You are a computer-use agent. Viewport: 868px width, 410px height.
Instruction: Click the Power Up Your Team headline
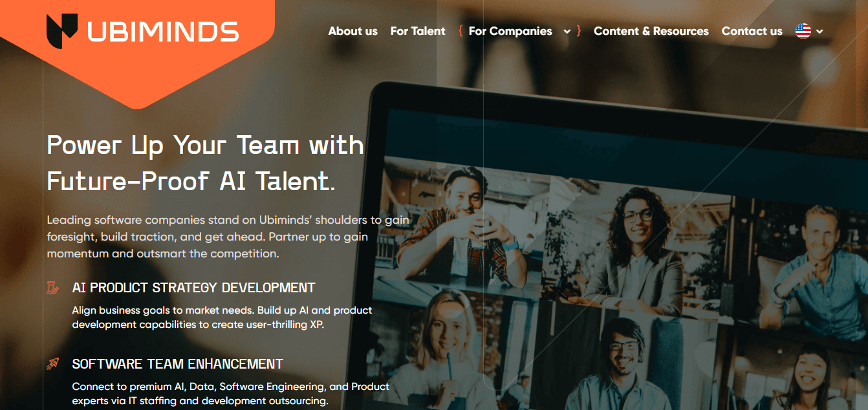[206, 163]
